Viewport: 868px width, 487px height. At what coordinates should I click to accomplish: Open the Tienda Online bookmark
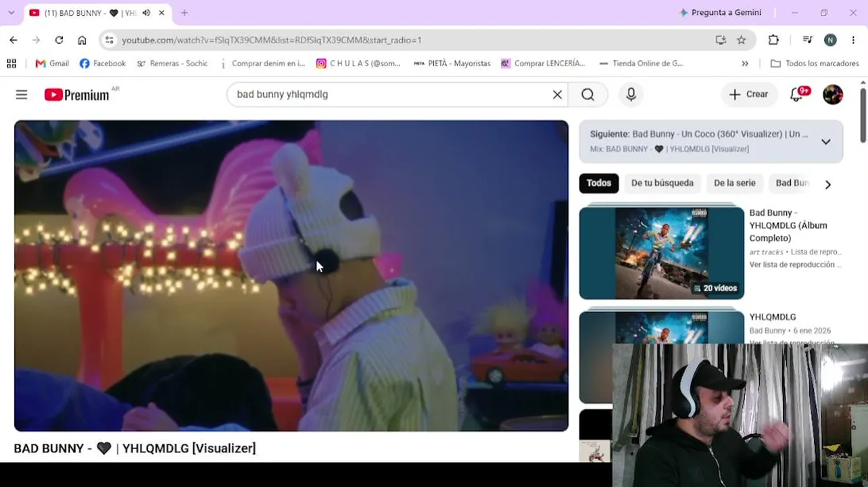click(641, 64)
